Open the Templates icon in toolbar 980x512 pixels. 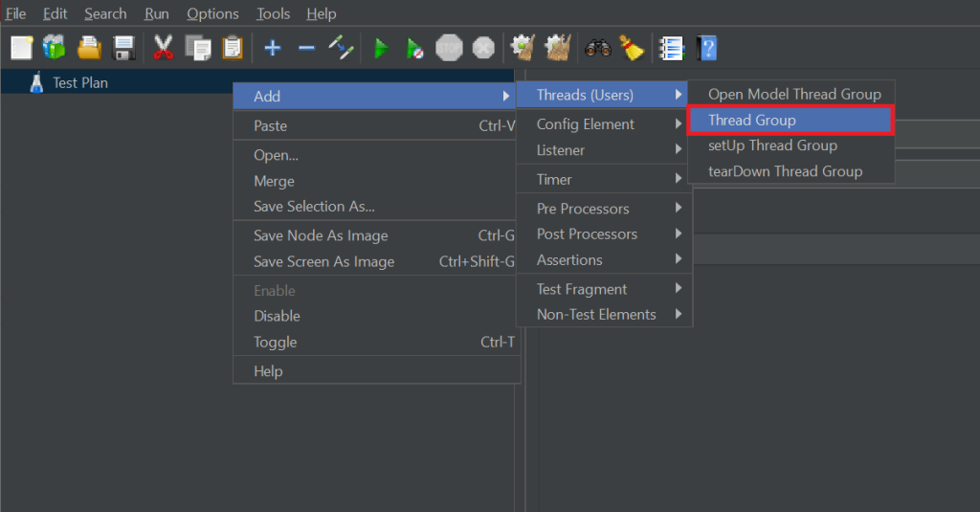(55, 48)
